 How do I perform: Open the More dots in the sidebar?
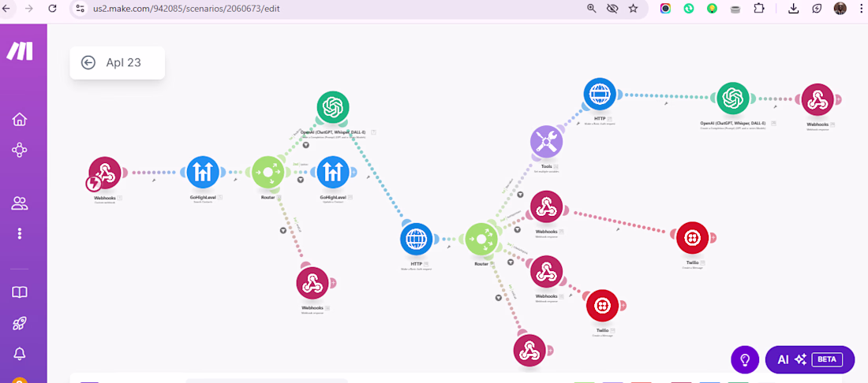point(20,233)
